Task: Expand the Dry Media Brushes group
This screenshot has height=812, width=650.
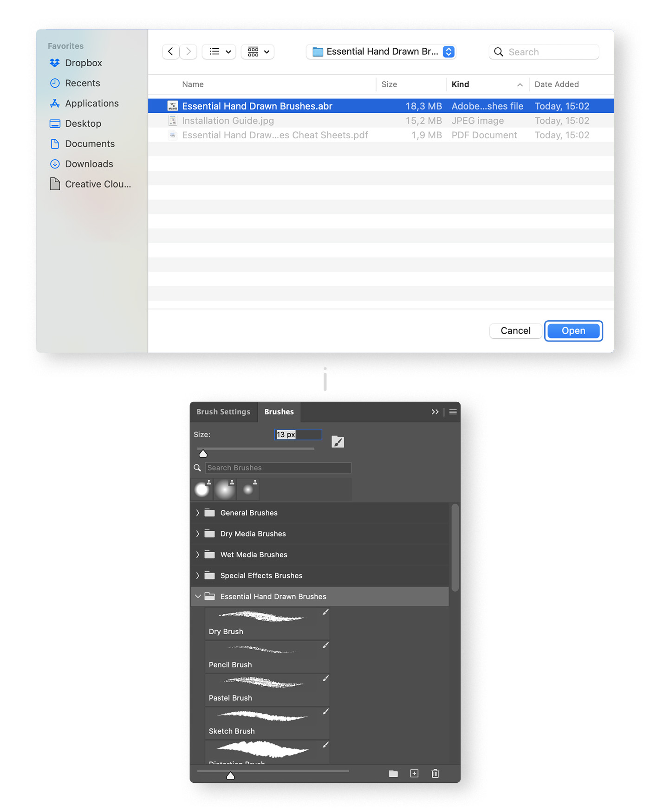Action: point(198,534)
